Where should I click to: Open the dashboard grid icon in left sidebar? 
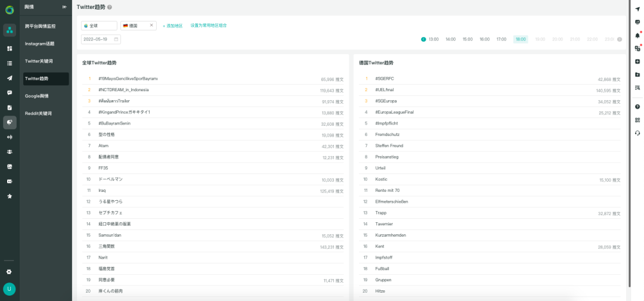10,48
